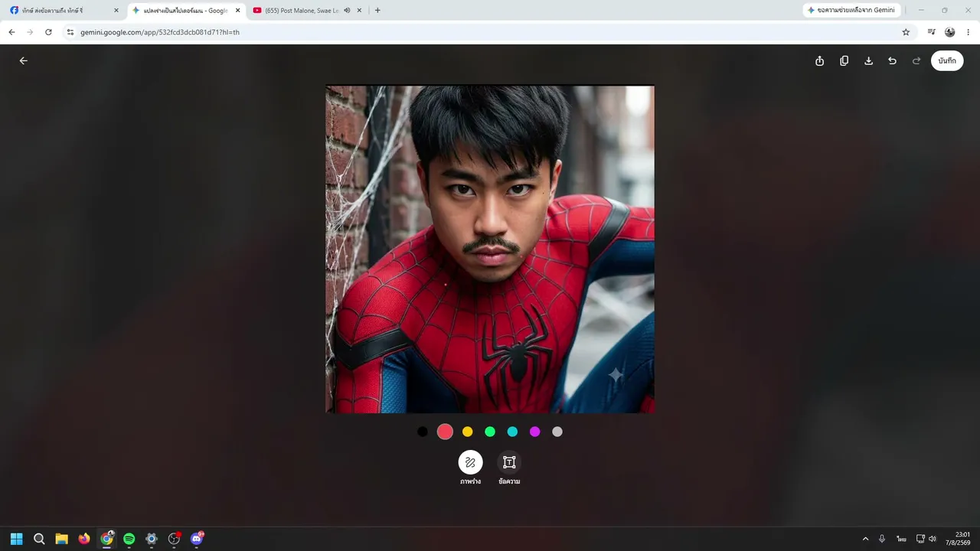This screenshot has height=551, width=980.
Task: Close the Post Malone YouTube tab
Action: [361, 11]
